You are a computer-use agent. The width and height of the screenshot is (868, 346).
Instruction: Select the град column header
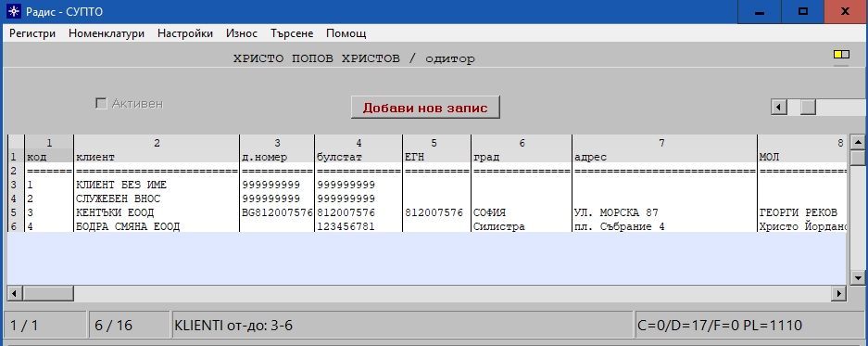(x=522, y=157)
